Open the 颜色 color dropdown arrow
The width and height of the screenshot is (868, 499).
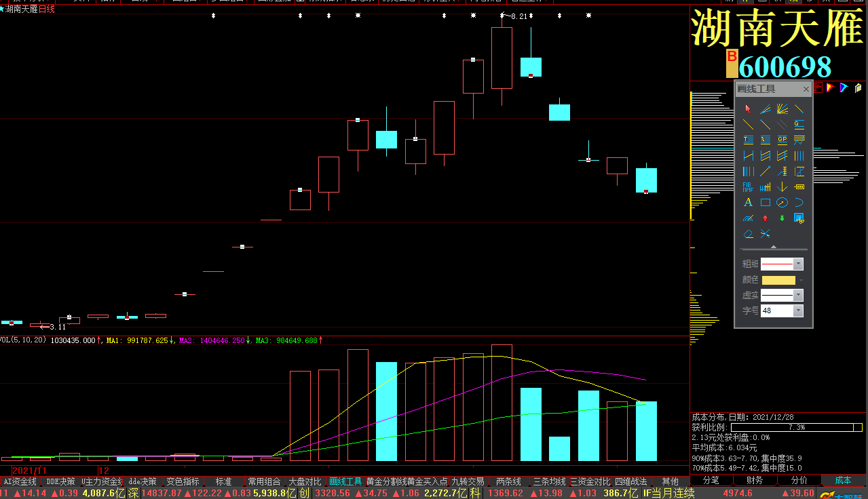[801, 279]
